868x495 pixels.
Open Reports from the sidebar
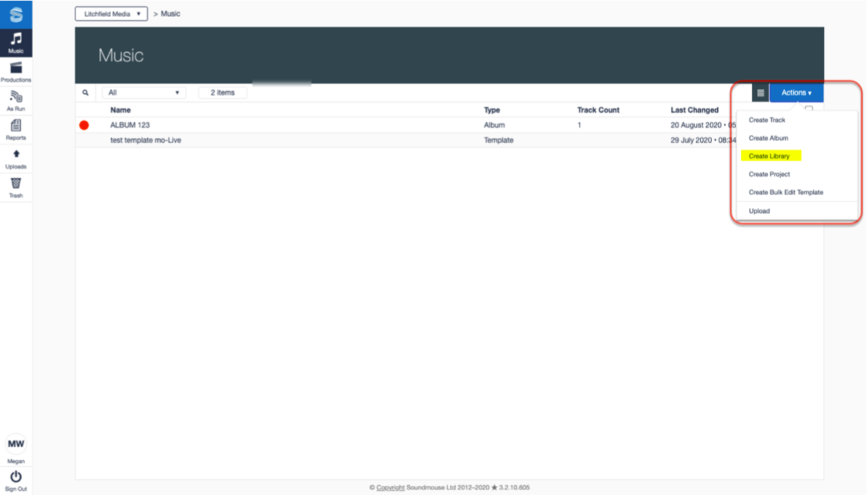pyautogui.click(x=16, y=130)
